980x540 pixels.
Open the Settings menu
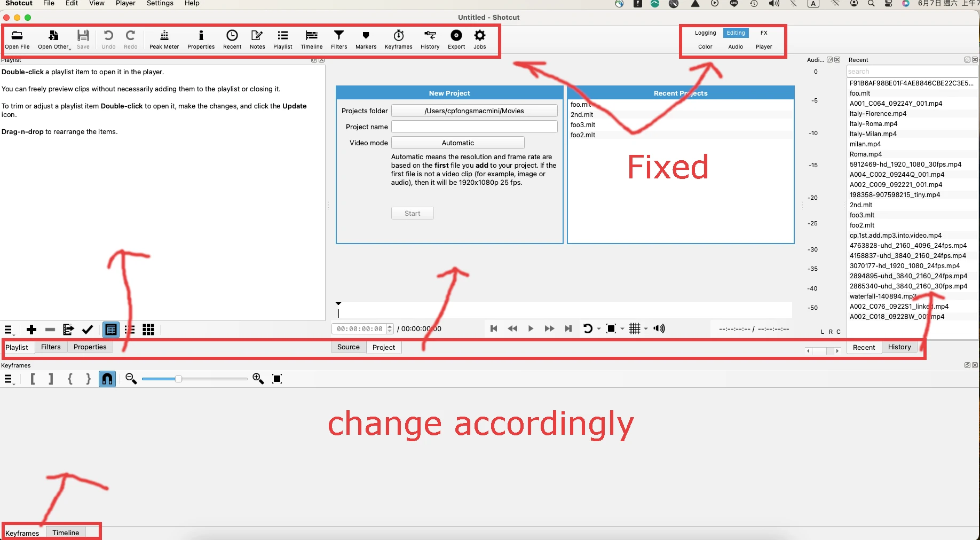[160, 4]
